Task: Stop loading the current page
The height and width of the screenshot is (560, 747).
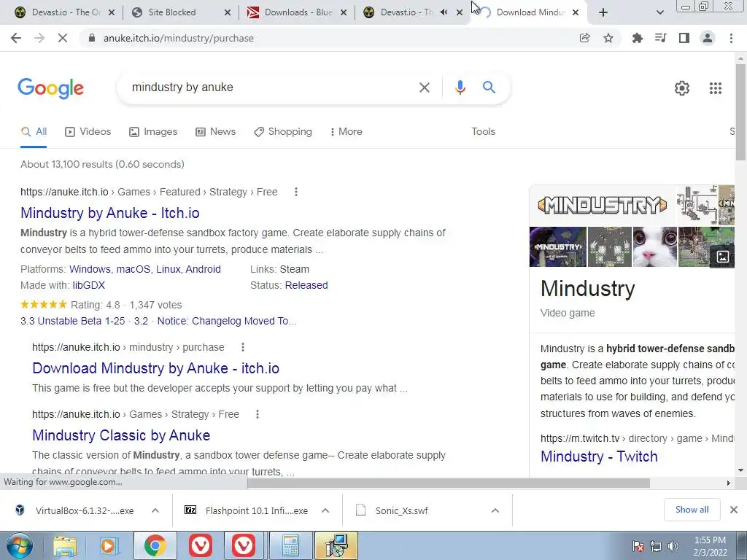Action: tap(63, 38)
